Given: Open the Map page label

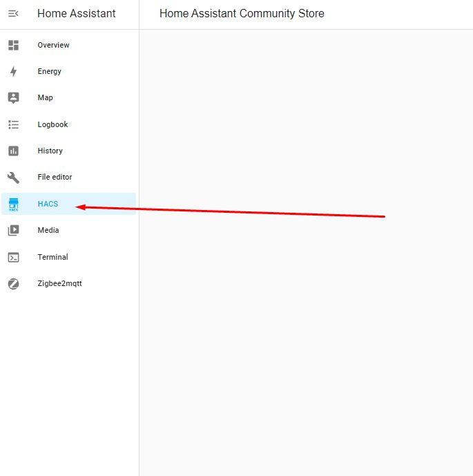Looking at the screenshot, I should coord(45,97).
